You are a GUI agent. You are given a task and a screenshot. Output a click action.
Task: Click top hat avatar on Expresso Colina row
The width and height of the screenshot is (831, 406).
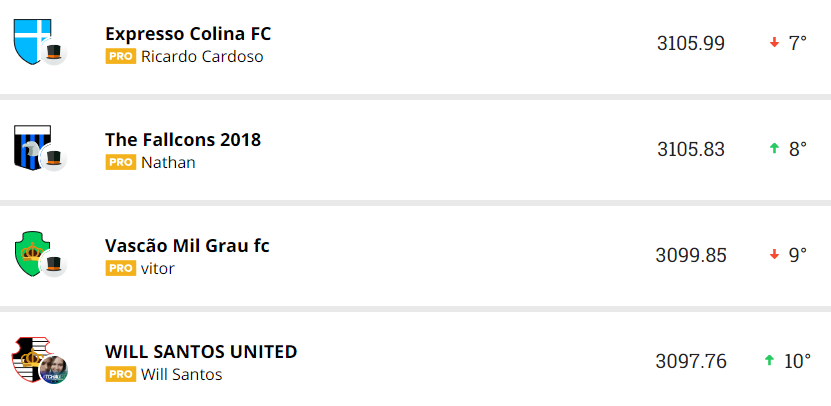click(x=54, y=54)
